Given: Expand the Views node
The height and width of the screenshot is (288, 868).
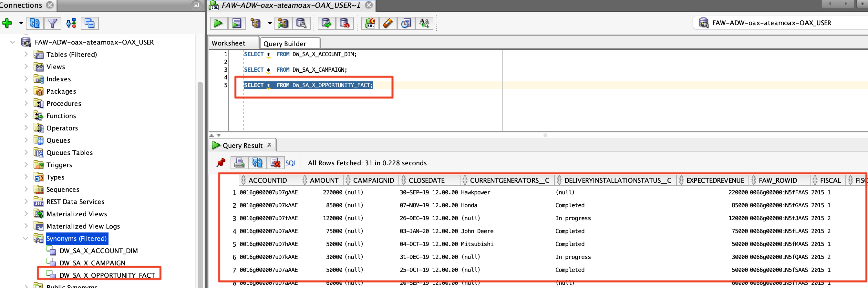Looking at the screenshot, I should tap(26, 67).
